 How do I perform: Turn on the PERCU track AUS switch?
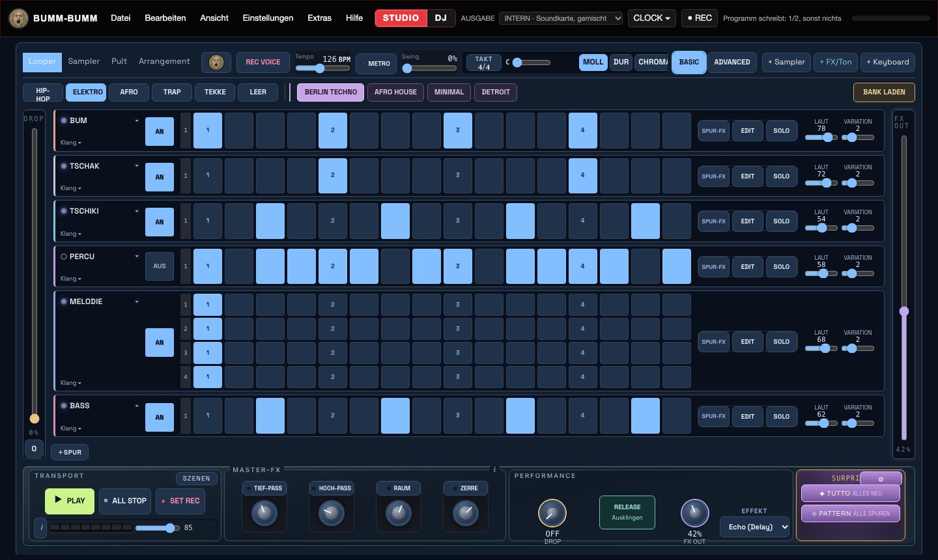pos(160,266)
